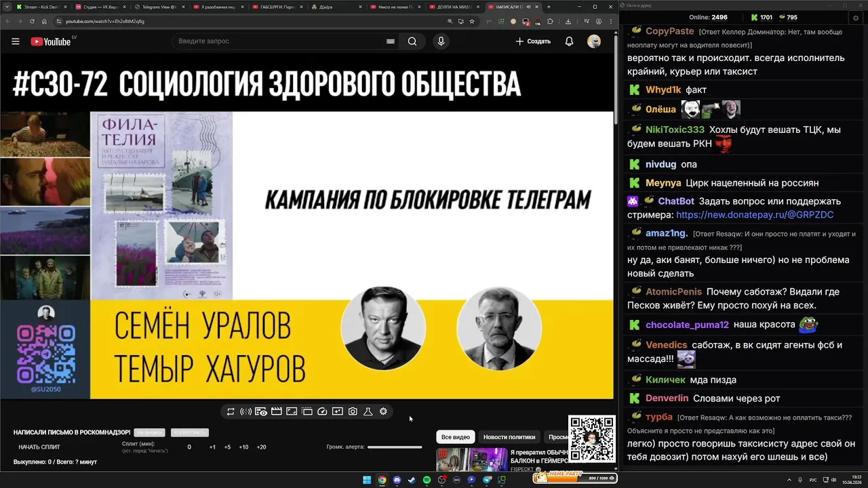Click AtomicPenis username in chat
This screenshot has width=868, height=488.
(673, 291)
